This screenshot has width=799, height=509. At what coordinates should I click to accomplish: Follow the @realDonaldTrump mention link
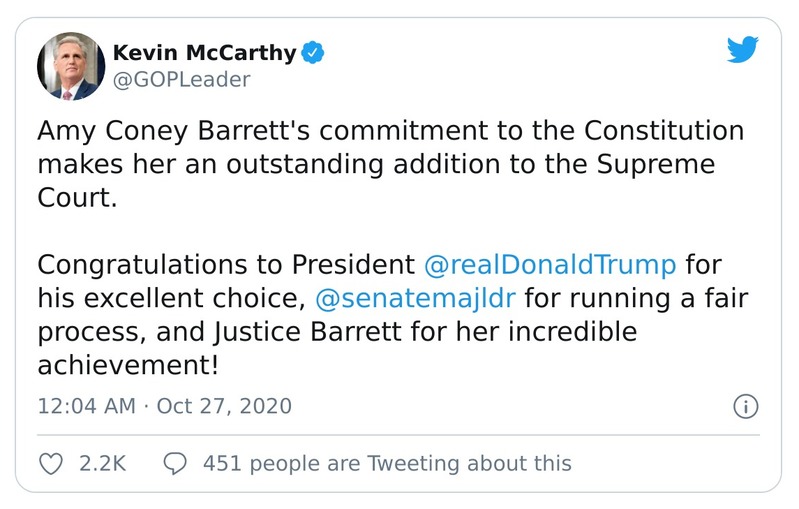[550, 266]
